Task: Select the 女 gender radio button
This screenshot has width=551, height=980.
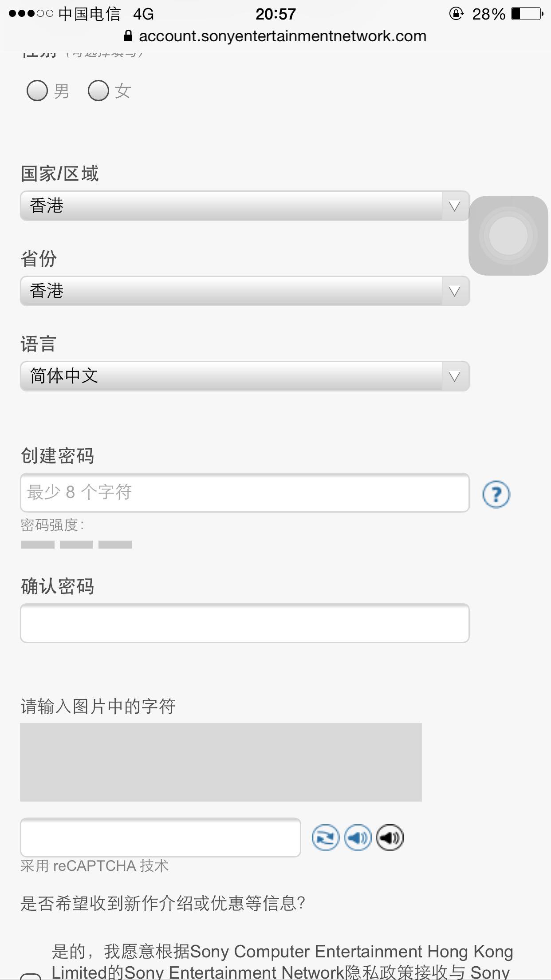Action: 98,91
